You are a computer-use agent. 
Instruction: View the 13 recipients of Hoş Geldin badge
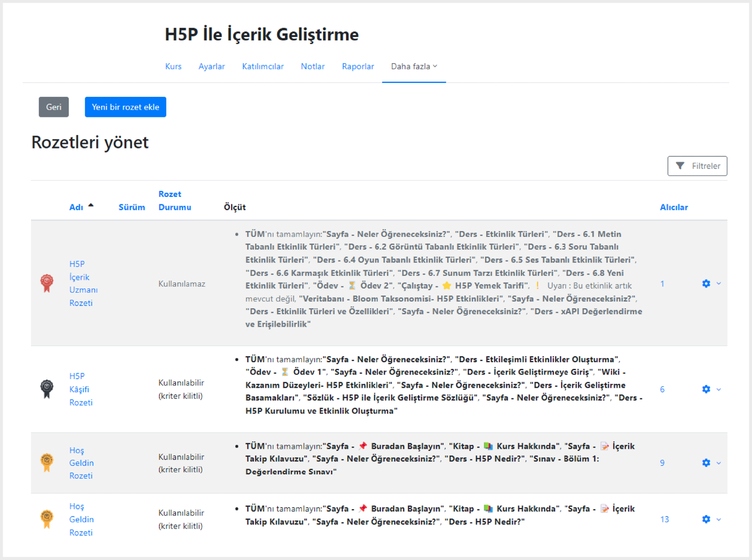(664, 519)
